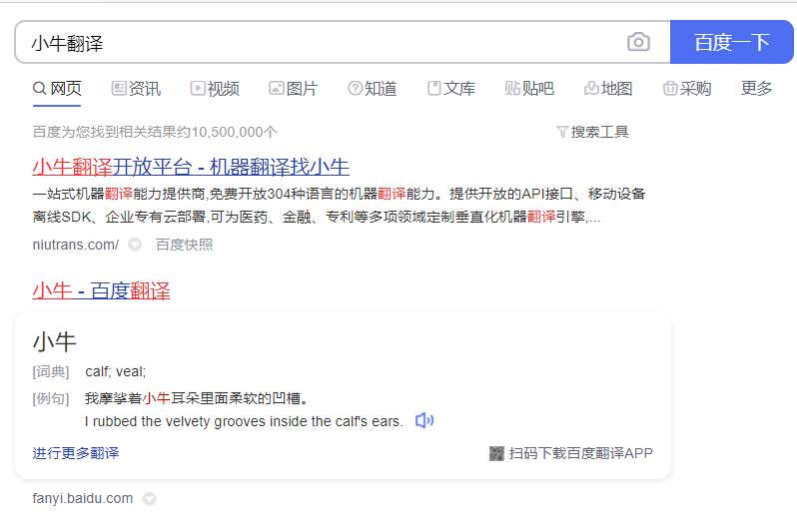Expand the 更多 menu

click(756, 89)
